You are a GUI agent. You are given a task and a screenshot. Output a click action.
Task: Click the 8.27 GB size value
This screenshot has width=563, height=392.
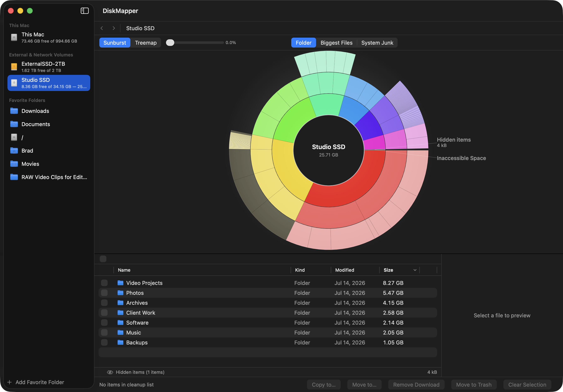point(393,283)
